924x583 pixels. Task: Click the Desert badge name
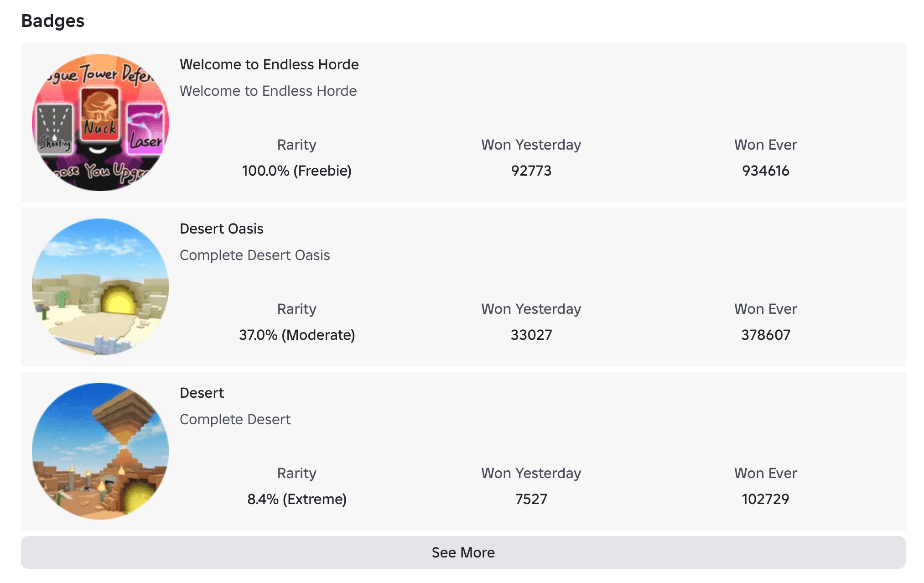pyautogui.click(x=202, y=393)
